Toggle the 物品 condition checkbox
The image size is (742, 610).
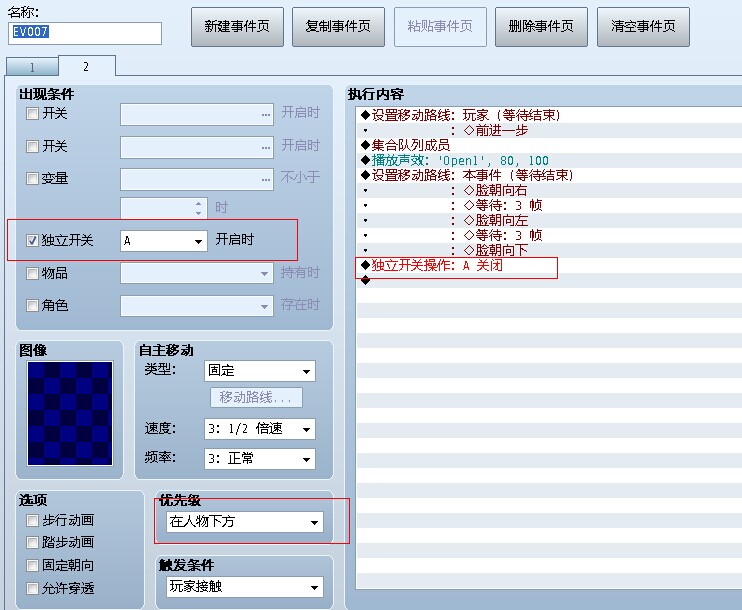32,274
